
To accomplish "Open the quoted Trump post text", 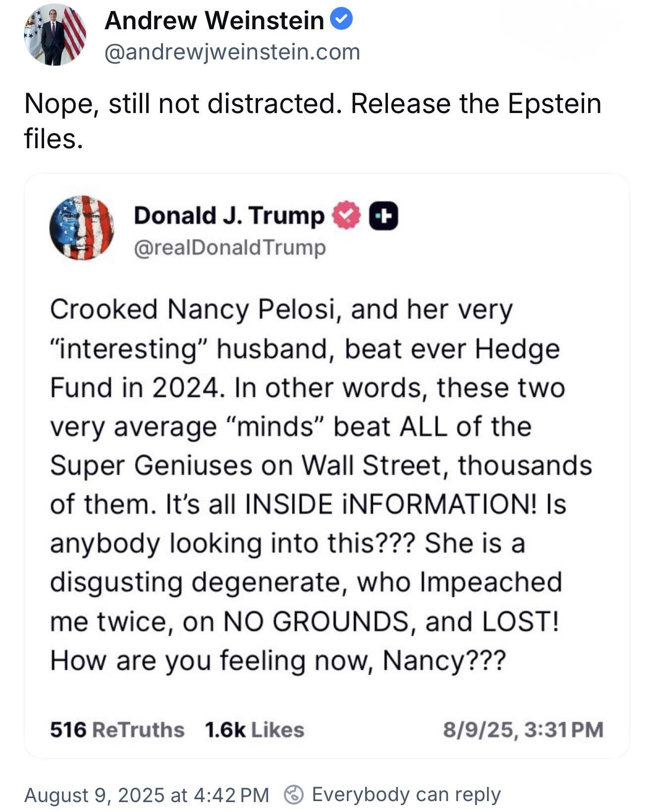I will pyautogui.click(x=321, y=485).
